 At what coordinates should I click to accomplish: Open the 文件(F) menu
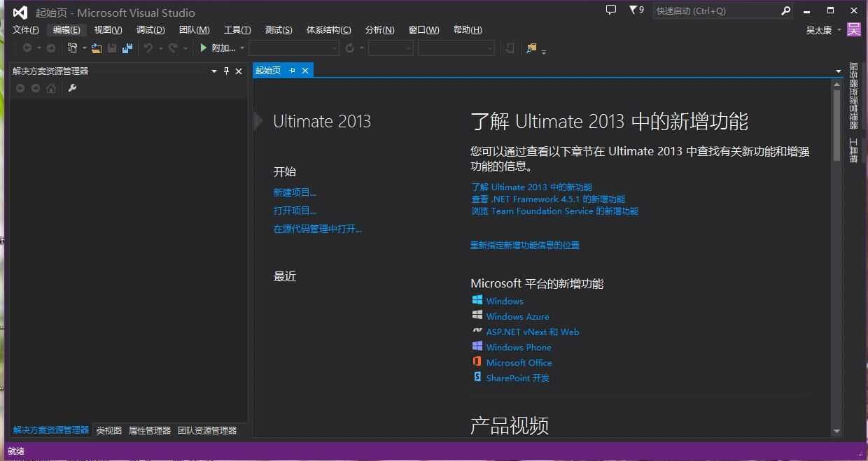(x=26, y=30)
